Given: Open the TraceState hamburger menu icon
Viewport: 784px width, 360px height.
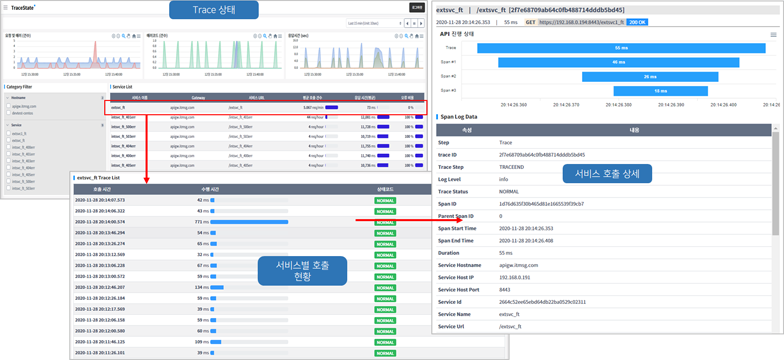Looking at the screenshot, I should click(6, 8).
